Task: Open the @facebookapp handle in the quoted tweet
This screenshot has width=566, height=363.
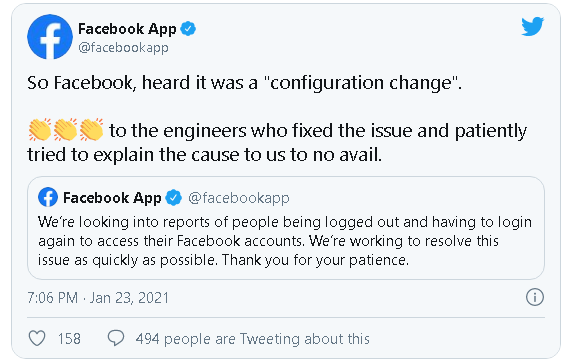Action: [x=239, y=198]
